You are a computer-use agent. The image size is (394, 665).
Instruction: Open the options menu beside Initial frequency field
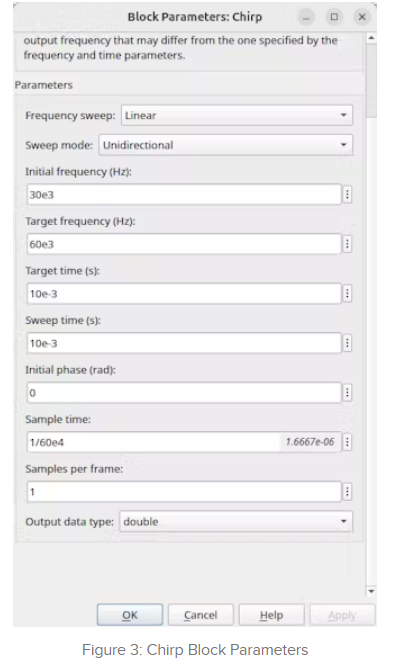tap(347, 195)
